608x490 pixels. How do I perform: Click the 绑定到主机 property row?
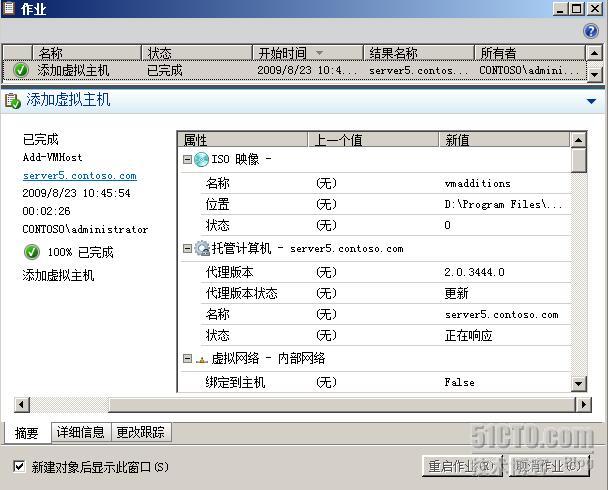pyautogui.click(x=386, y=383)
